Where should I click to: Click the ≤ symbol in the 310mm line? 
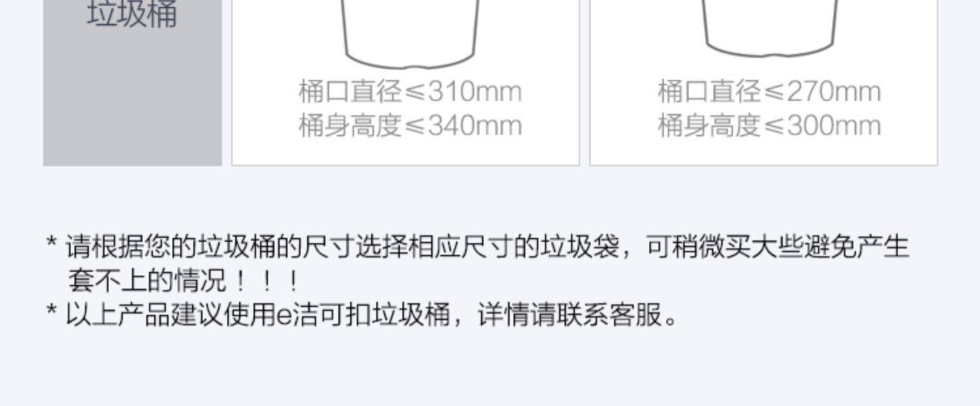[416, 93]
